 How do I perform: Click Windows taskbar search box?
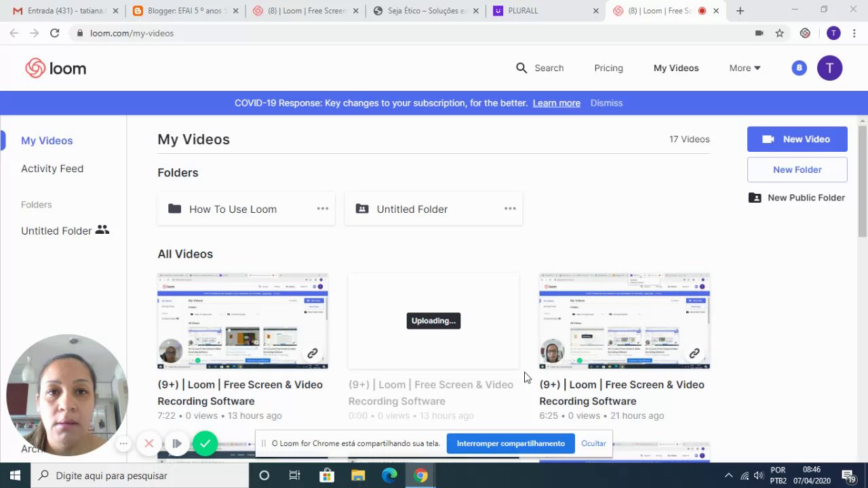coord(139,476)
